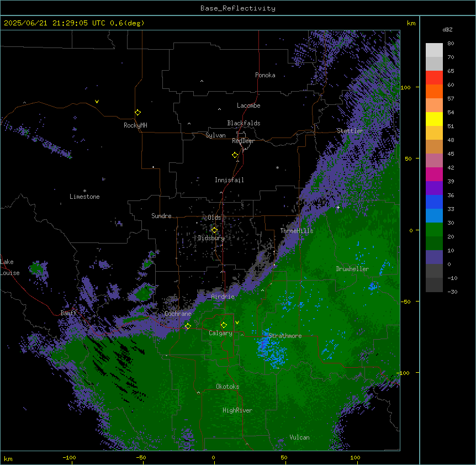This screenshot has width=476, height=465.
Task: Click the Stettler city label
Action: [350, 131]
